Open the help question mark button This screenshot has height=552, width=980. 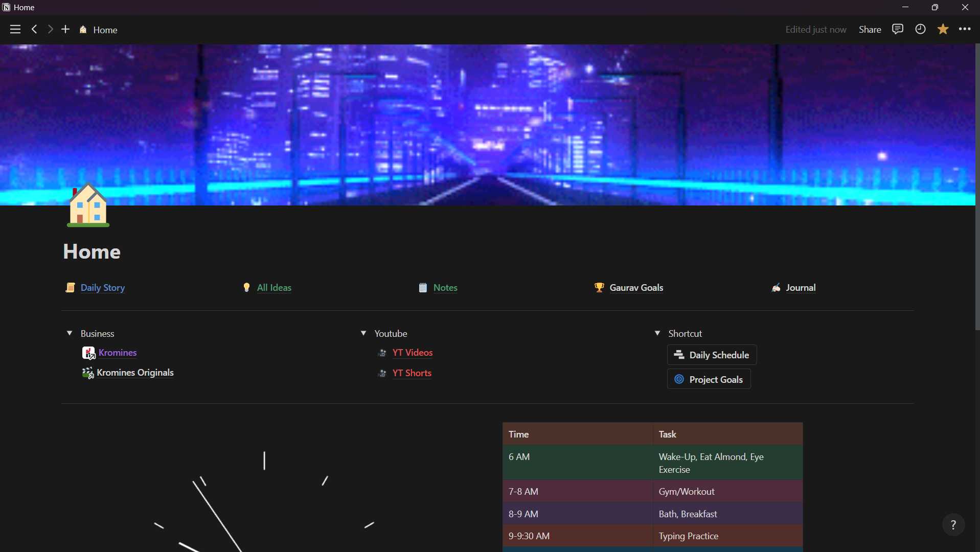(953, 524)
